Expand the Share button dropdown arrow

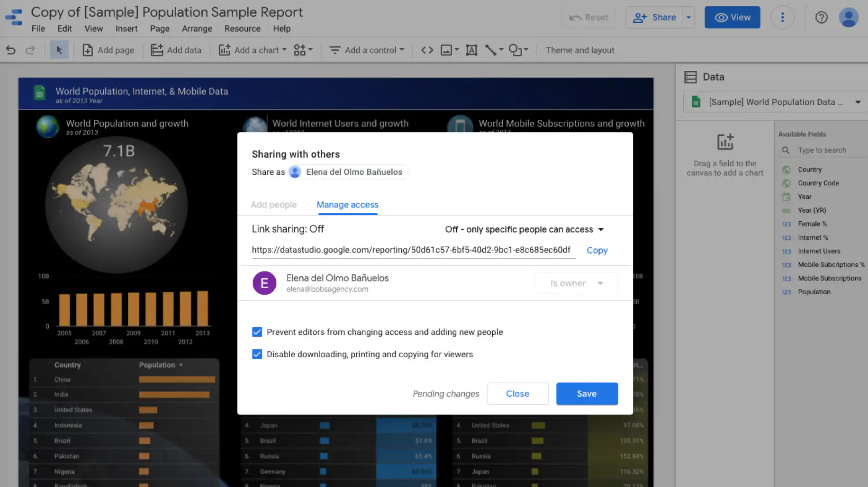pos(688,18)
